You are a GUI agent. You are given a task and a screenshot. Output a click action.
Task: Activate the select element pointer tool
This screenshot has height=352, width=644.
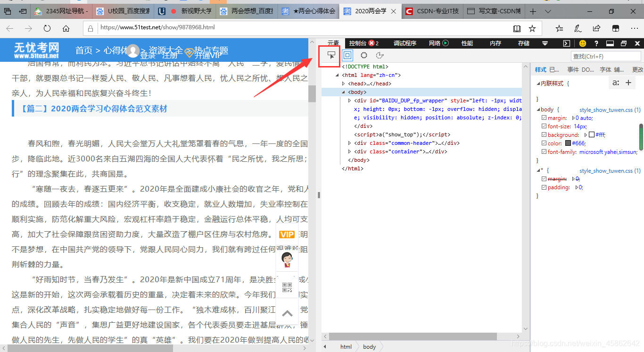tap(331, 56)
